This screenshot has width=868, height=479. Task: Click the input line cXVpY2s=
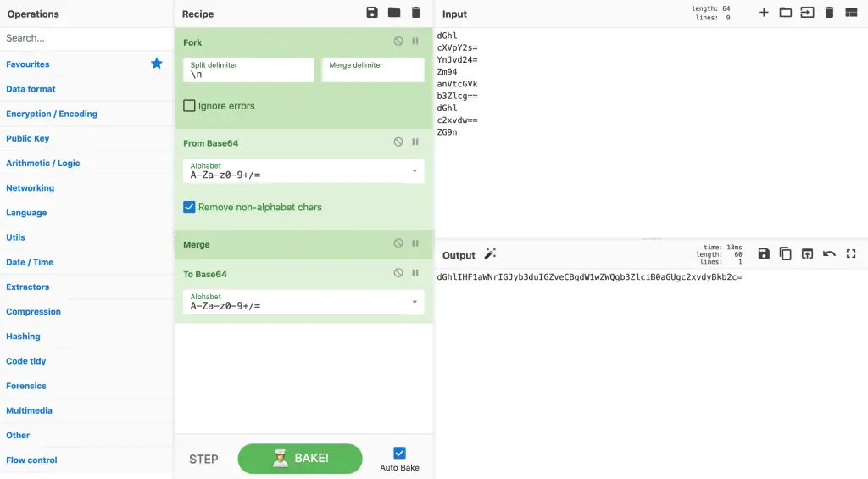[457, 47]
